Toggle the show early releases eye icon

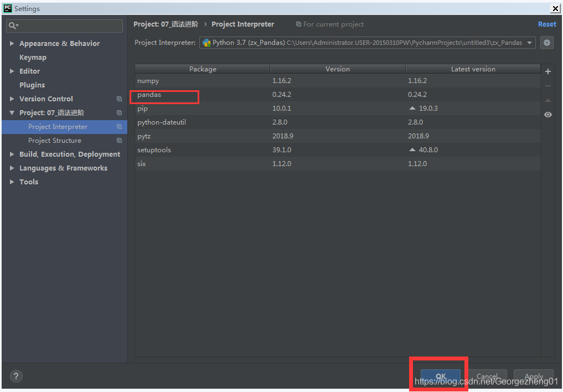pyautogui.click(x=548, y=115)
